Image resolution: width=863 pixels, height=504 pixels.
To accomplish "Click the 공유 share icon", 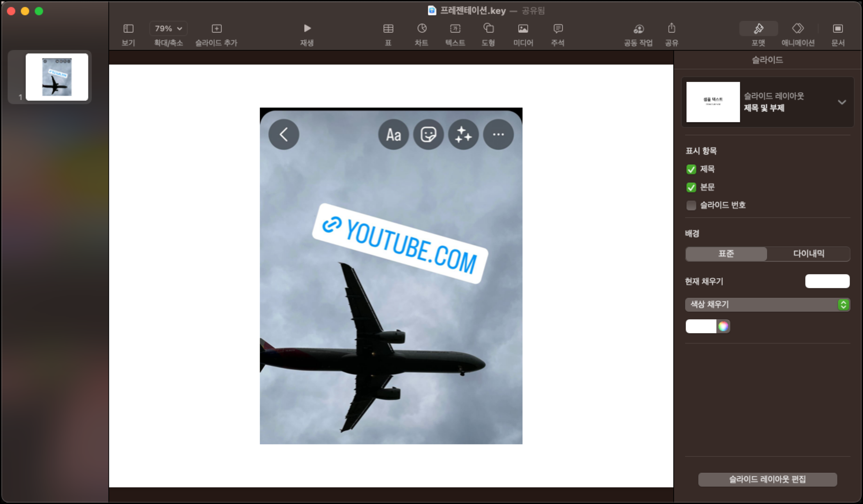I will [672, 28].
